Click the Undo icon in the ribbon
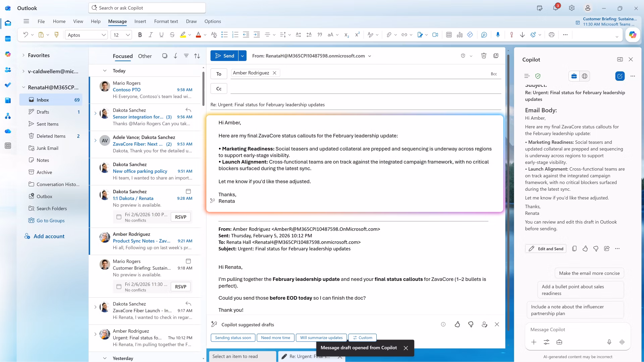Image resolution: width=644 pixels, height=362 pixels. pyautogui.click(x=25, y=35)
